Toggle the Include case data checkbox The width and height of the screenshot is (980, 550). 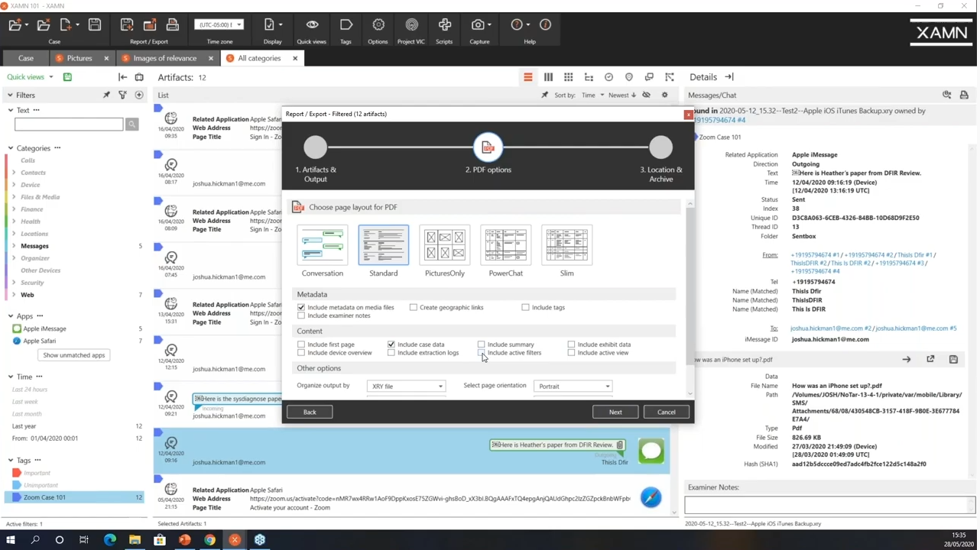(x=391, y=345)
